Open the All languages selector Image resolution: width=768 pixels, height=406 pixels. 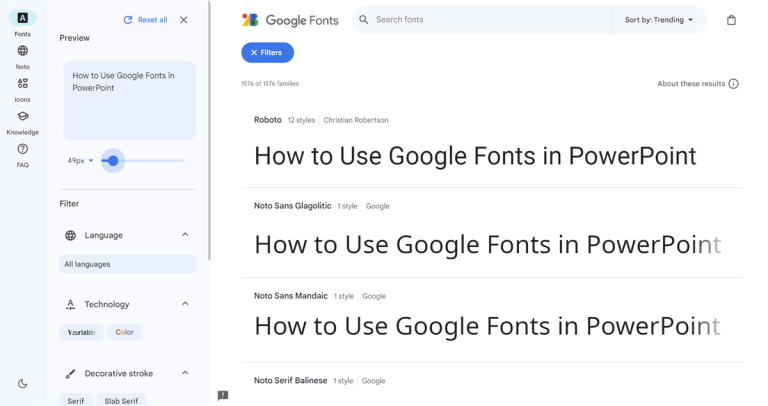[x=127, y=264]
